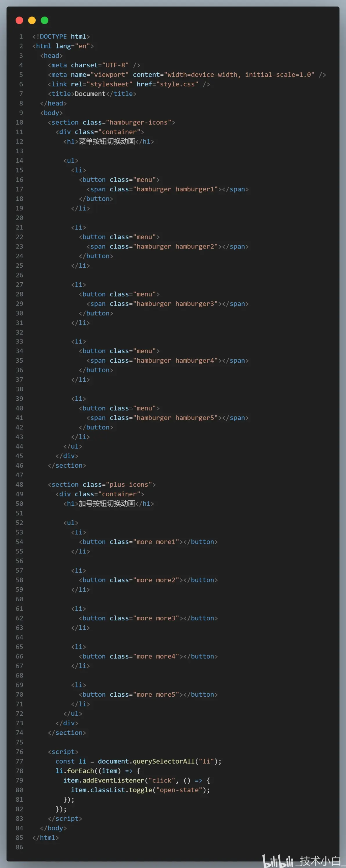The width and height of the screenshot is (346, 868).
Task: Click the span with class hamburger3
Action: (167, 304)
